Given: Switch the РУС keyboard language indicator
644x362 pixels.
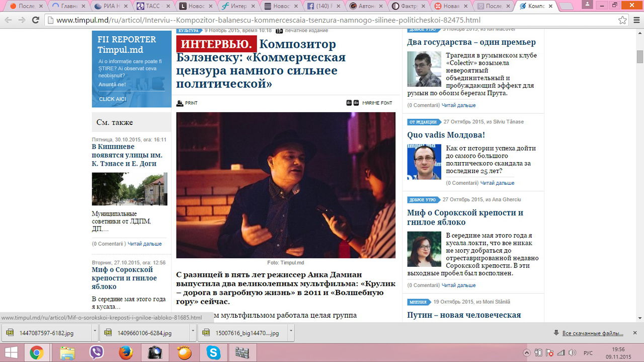Looking at the screenshot, I should coord(588,352).
